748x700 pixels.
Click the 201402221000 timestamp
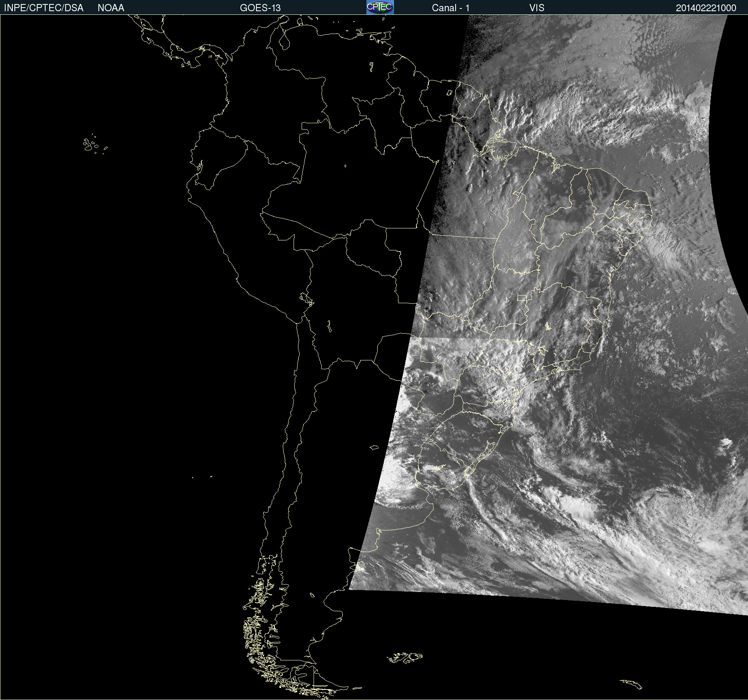(x=706, y=8)
